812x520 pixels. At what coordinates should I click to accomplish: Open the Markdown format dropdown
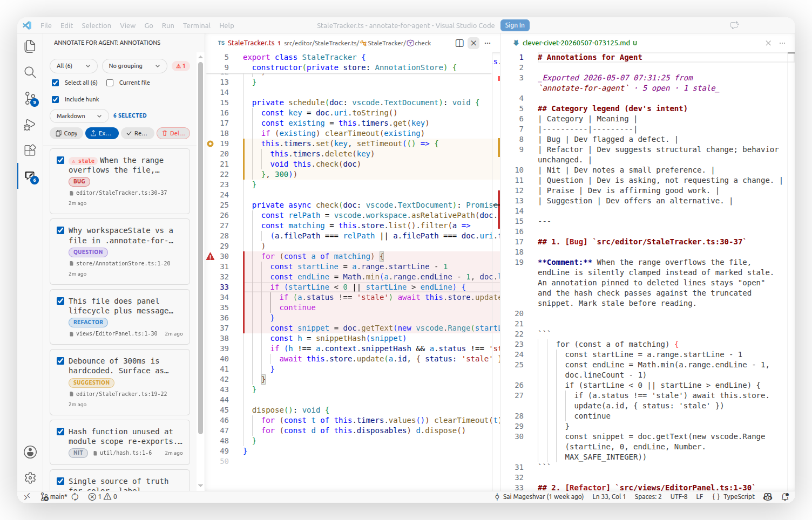pos(79,116)
